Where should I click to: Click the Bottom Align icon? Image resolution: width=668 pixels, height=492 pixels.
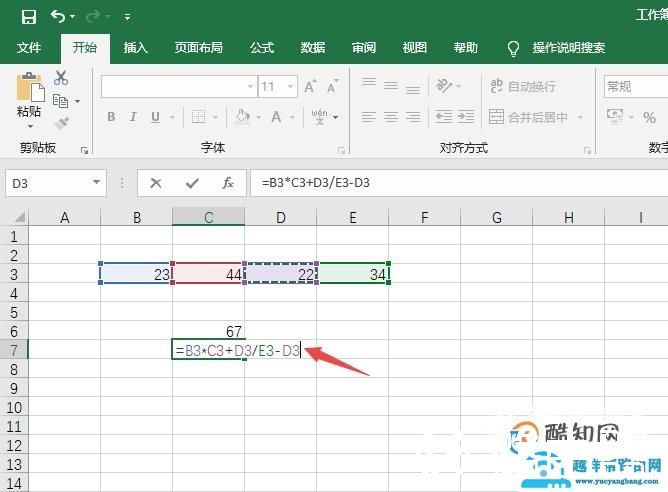tap(413, 89)
